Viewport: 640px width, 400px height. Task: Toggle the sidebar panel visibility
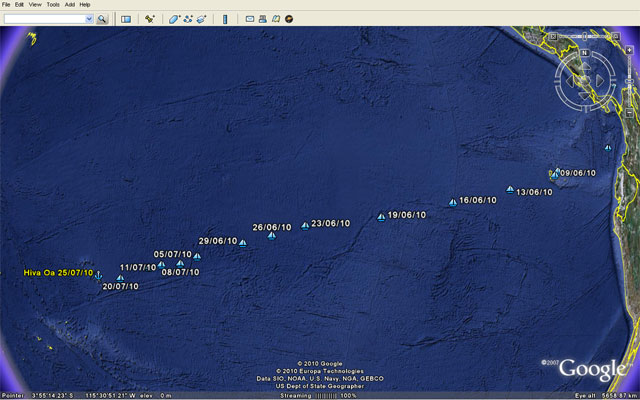pos(126,19)
